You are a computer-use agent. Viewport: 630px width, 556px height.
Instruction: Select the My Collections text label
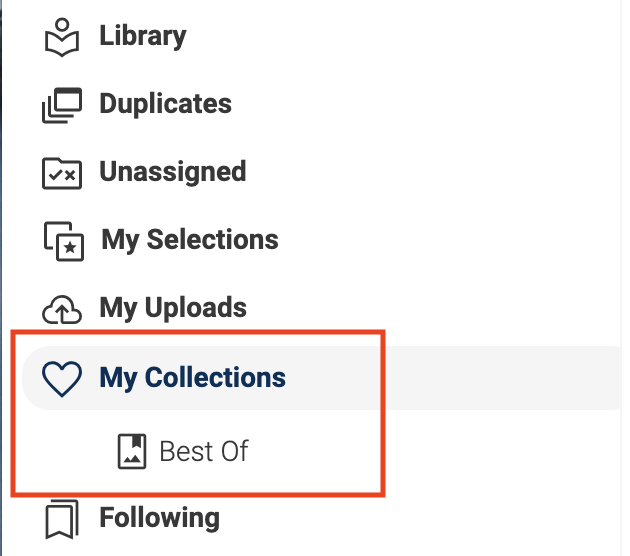[192, 378]
